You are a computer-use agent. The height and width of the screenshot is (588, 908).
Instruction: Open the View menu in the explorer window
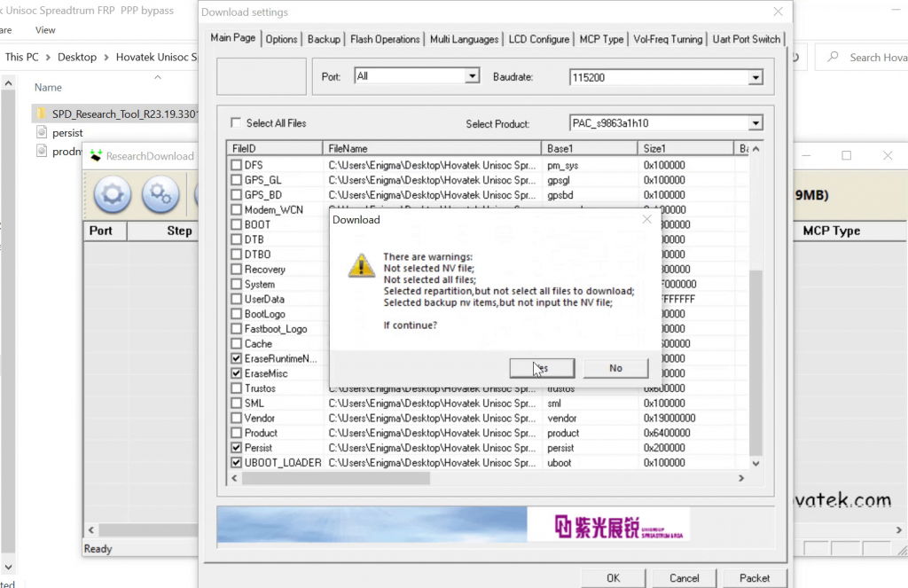tap(44, 29)
